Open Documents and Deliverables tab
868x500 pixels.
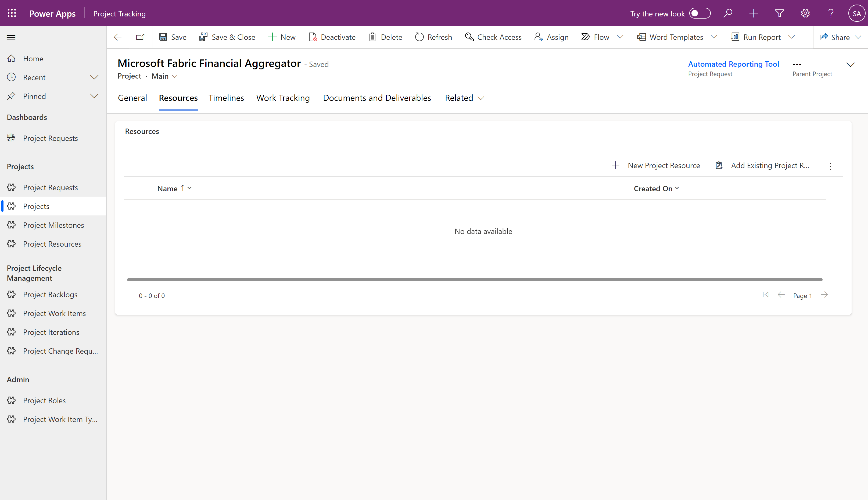377,98
